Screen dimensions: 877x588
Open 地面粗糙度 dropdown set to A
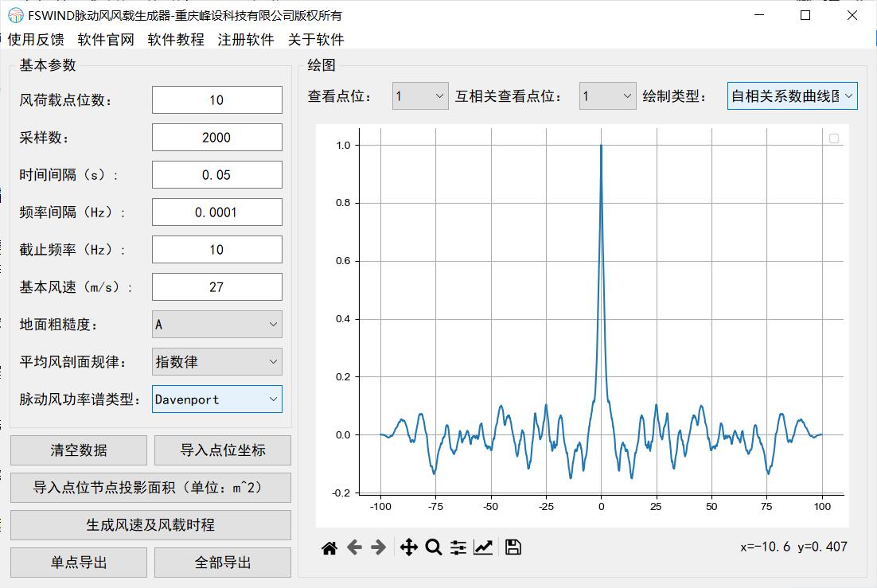tap(217, 325)
